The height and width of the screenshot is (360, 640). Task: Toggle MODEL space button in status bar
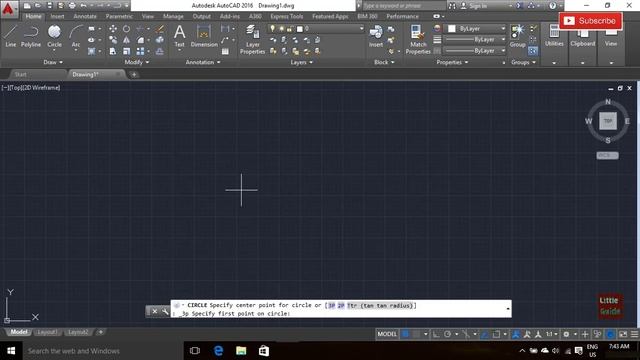[387, 334]
